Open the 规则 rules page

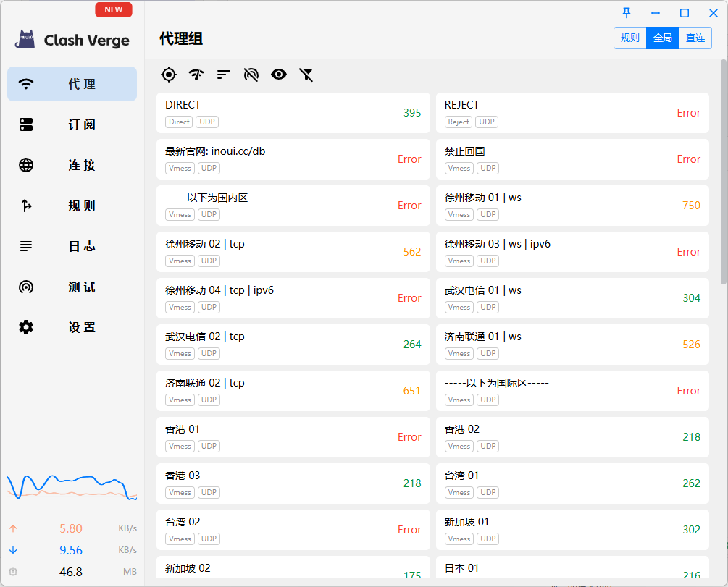[x=72, y=205]
